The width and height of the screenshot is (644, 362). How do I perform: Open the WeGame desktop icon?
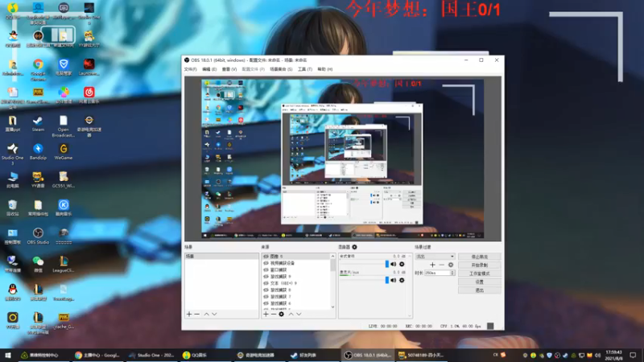pyautogui.click(x=64, y=152)
